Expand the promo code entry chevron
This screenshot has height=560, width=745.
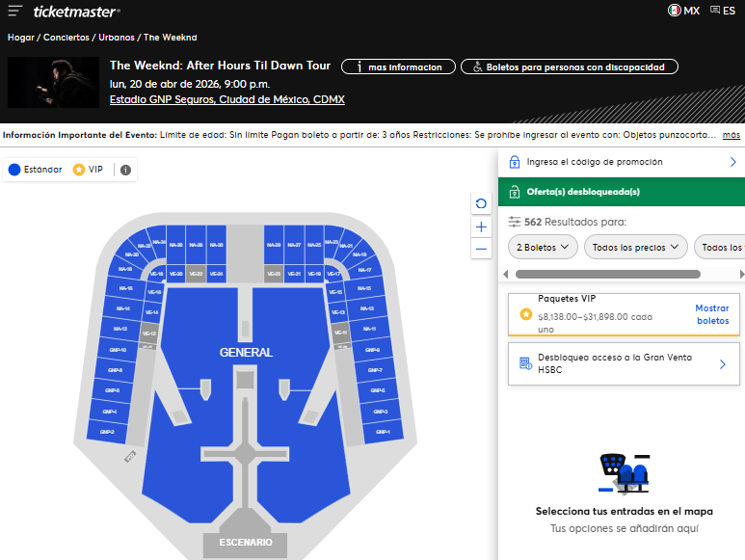[732, 162]
